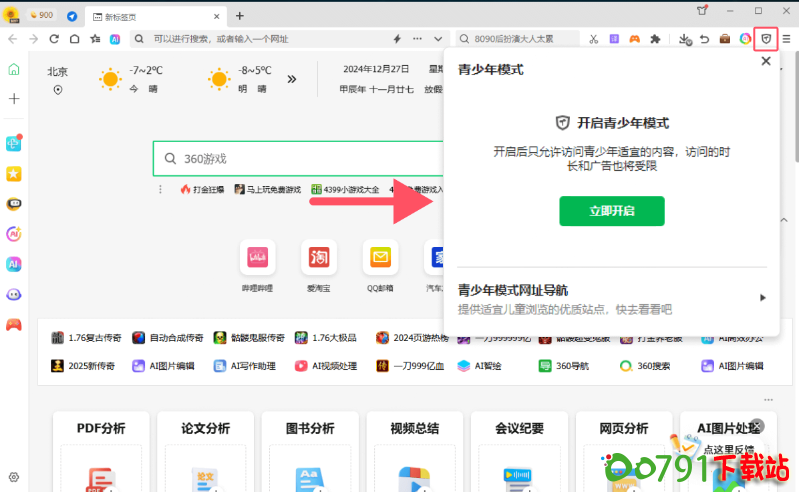799x492 pixels.
Task: Open the QQ邮箱 shortcut icon
Action: point(379,258)
